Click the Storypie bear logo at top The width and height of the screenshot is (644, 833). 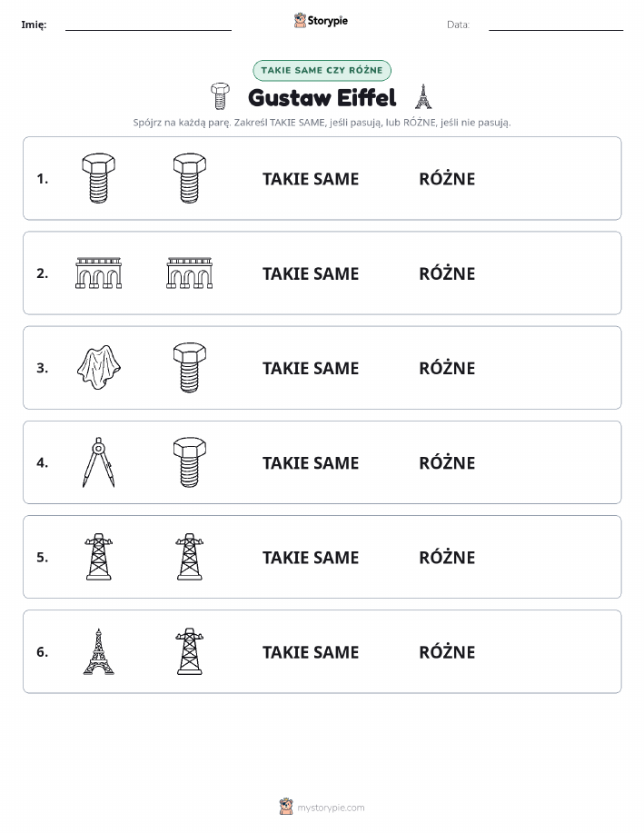point(300,21)
